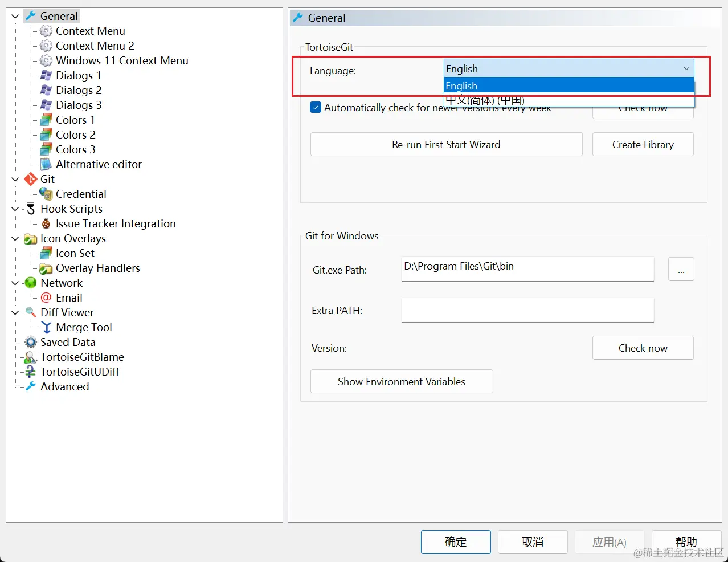Collapse the Diff Viewer tree node
728x562 pixels.
[15, 312]
